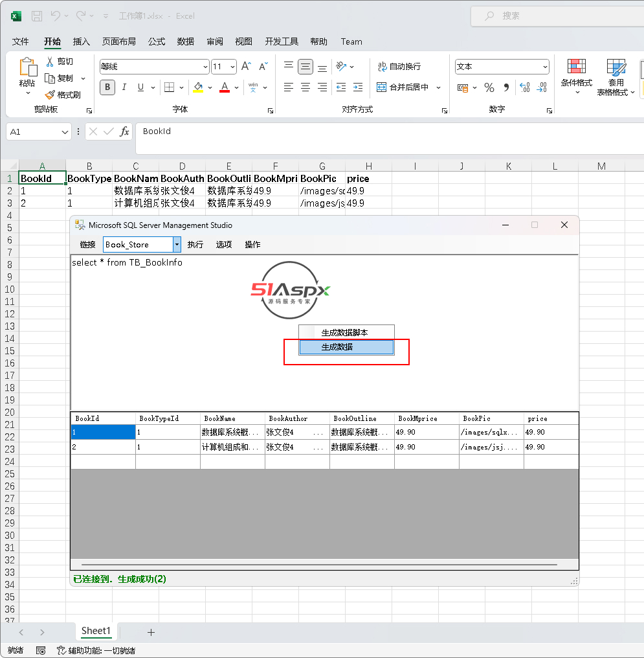
Task: Add a new sheet with plus button
Action: (151, 632)
